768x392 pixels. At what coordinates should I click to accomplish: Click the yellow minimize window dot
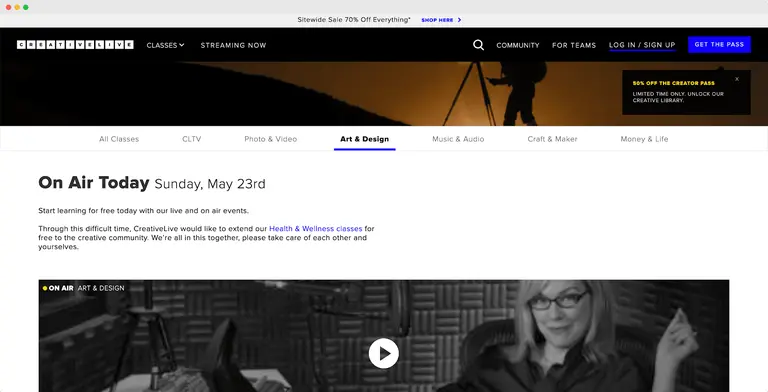click(17, 7)
